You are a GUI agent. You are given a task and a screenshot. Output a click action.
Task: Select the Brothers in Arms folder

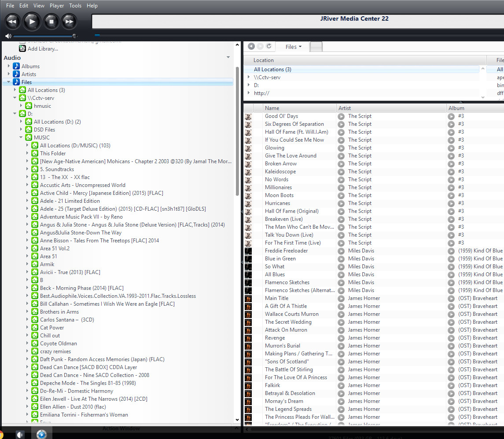(x=59, y=311)
